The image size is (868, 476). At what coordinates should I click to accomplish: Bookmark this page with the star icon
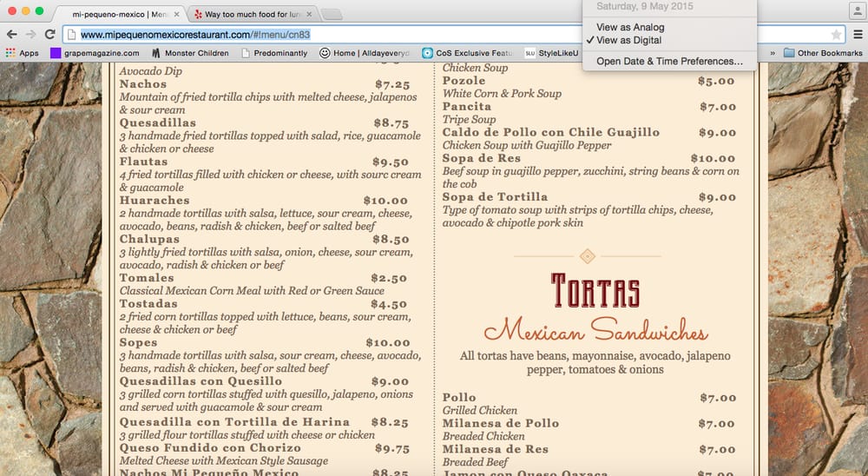pyautogui.click(x=836, y=35)
